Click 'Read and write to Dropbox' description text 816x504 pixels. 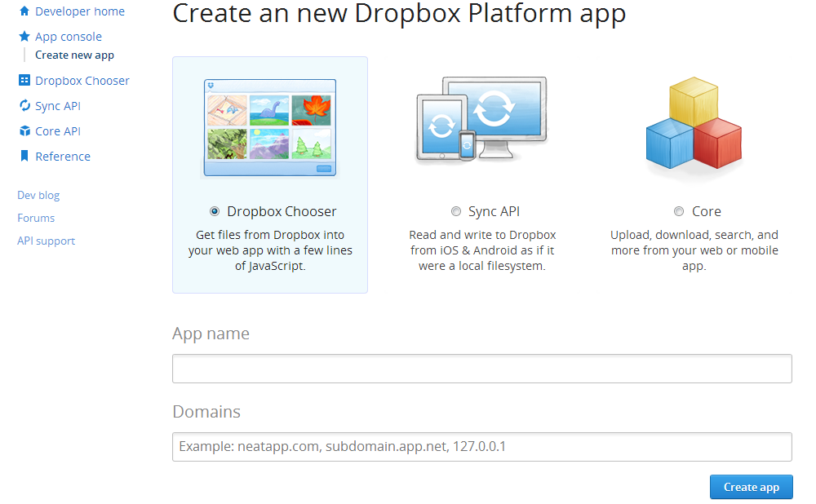click(482, 235)
